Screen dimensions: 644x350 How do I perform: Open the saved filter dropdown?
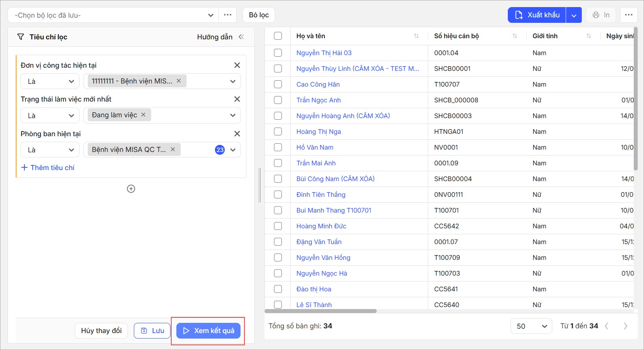point(113,15)
